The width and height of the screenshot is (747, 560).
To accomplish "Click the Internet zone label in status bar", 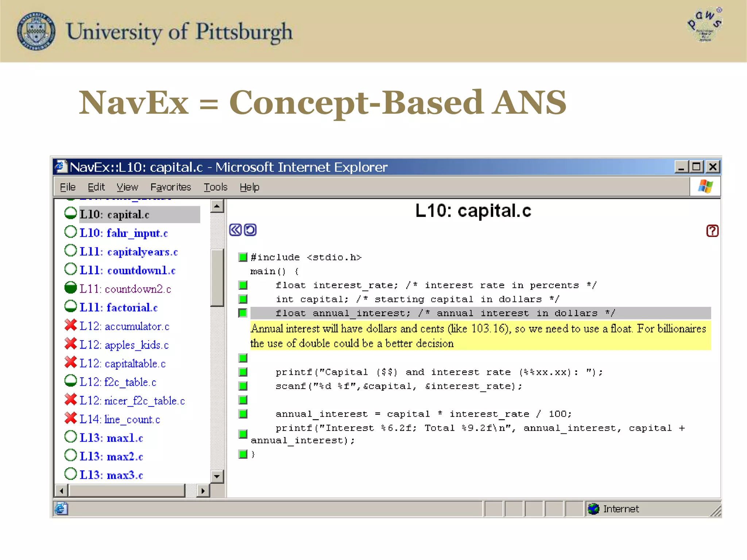I will click(621, 509).
